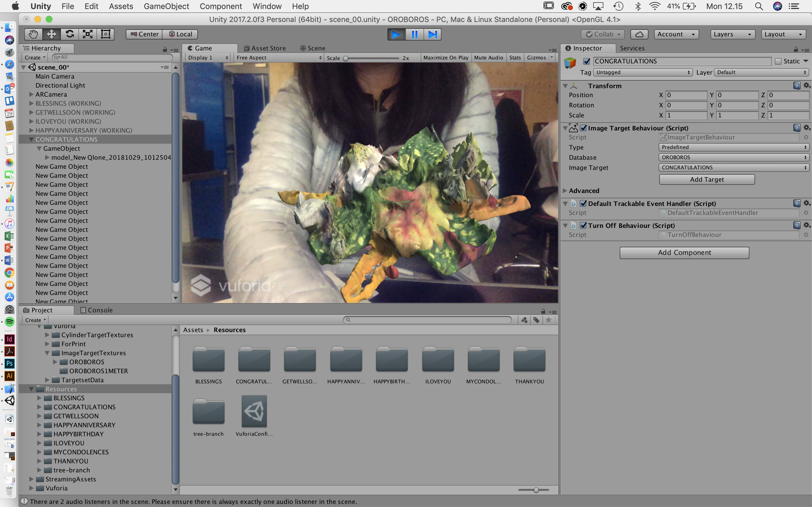This screenshot has height=507, width=812.
Task: Expand the Advanced section
Action: 565,190
